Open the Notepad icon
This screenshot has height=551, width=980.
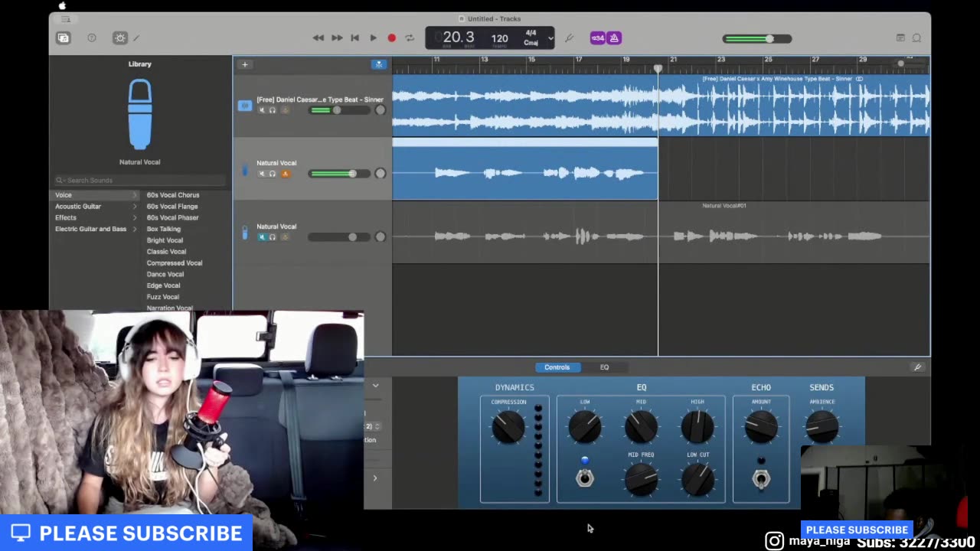(x=900, y=37)
